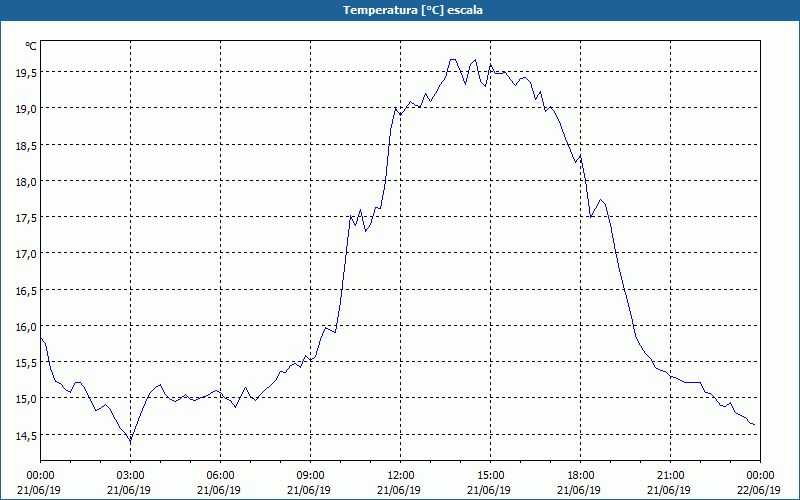800x500 pixels.
Task: Click the 18,5 y-axis value
Action: 26,146
